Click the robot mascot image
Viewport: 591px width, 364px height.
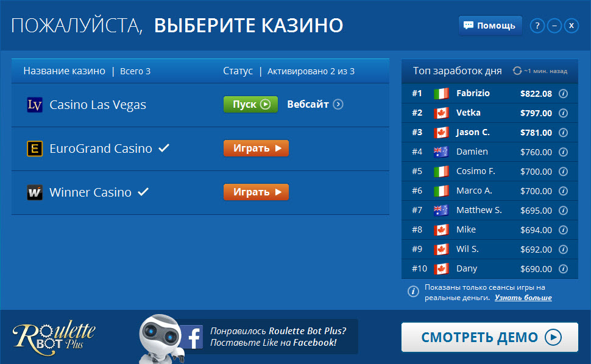pos(161,339)
